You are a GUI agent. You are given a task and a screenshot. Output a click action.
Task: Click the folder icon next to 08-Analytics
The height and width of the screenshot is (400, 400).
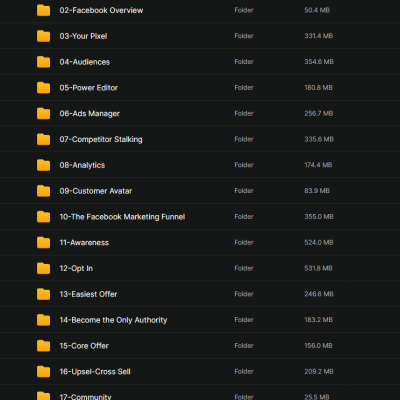[x=43, y=165]
